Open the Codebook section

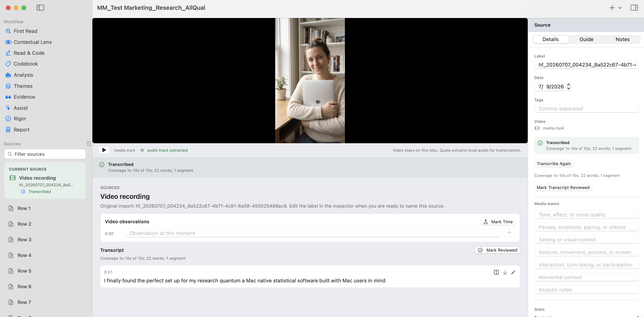tap(25, 64)
